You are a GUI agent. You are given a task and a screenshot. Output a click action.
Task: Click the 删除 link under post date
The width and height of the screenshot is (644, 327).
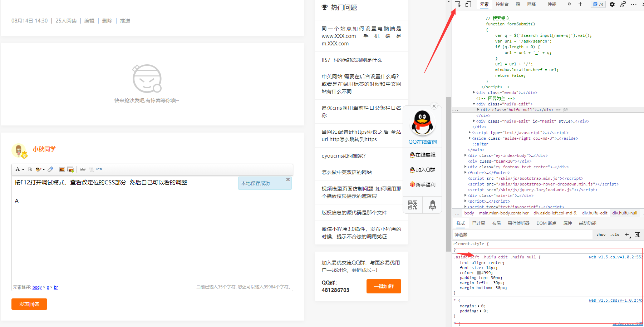coord(107,21)
